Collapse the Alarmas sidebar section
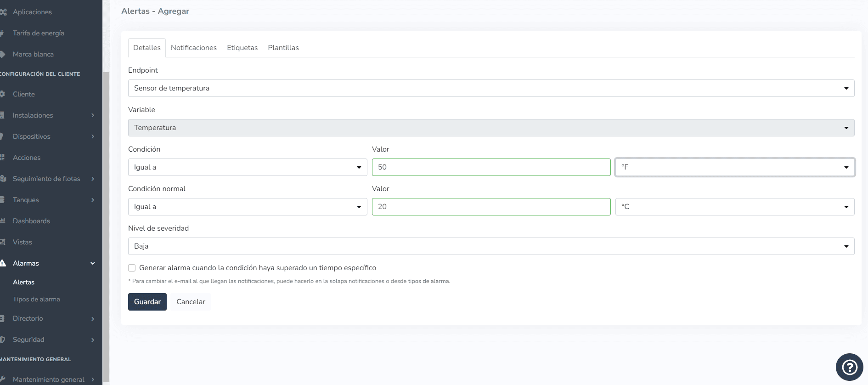The height and width of the screenshot is (385, 868). point(93,263)
